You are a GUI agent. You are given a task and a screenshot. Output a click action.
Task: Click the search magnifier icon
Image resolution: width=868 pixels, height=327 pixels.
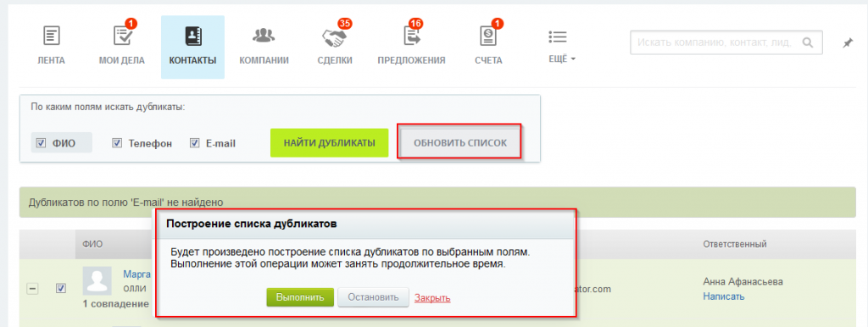[x=808, y=42]
